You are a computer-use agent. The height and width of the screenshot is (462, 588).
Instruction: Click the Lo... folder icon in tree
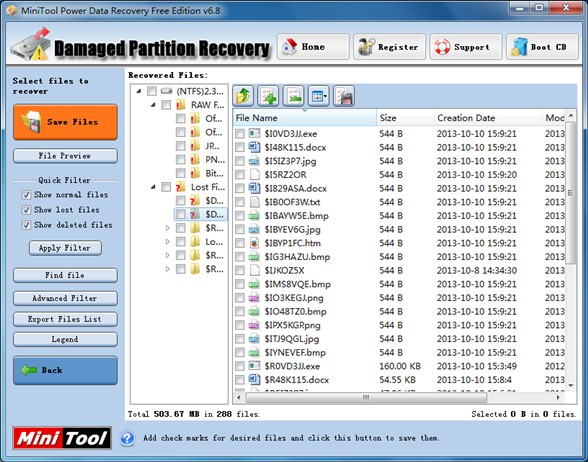tap(195, 242)
